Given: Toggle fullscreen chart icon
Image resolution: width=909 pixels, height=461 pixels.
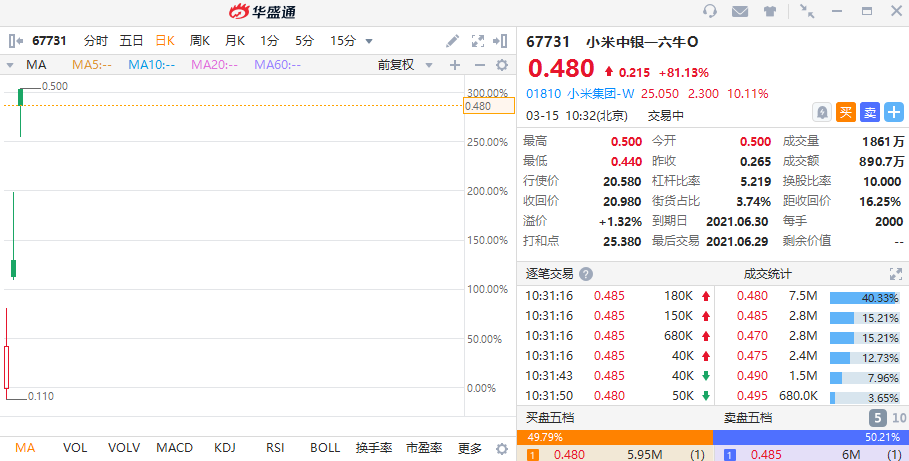Looking at the screenshot, I should click(478, 41).
